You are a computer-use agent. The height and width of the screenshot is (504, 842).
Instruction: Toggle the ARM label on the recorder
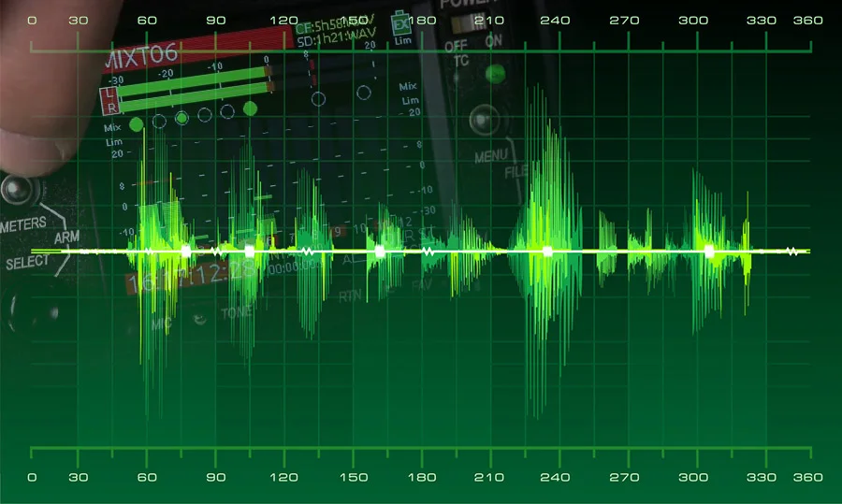[66, 238]
